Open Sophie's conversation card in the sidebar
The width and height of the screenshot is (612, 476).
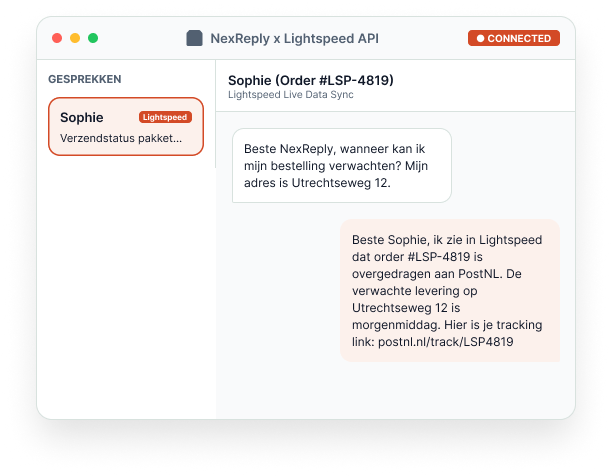(126, 126)
